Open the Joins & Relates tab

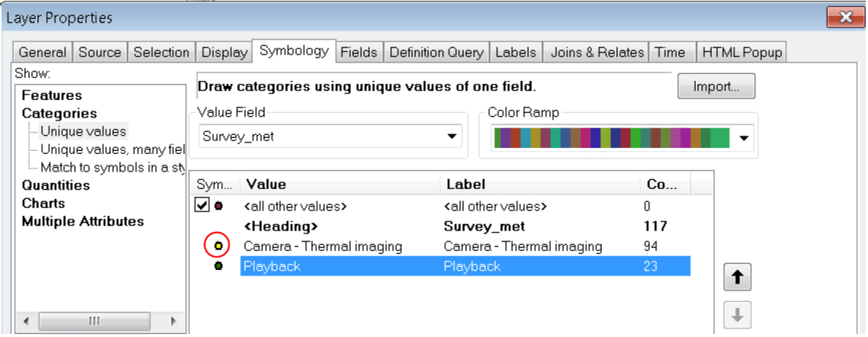pos(597,53)
